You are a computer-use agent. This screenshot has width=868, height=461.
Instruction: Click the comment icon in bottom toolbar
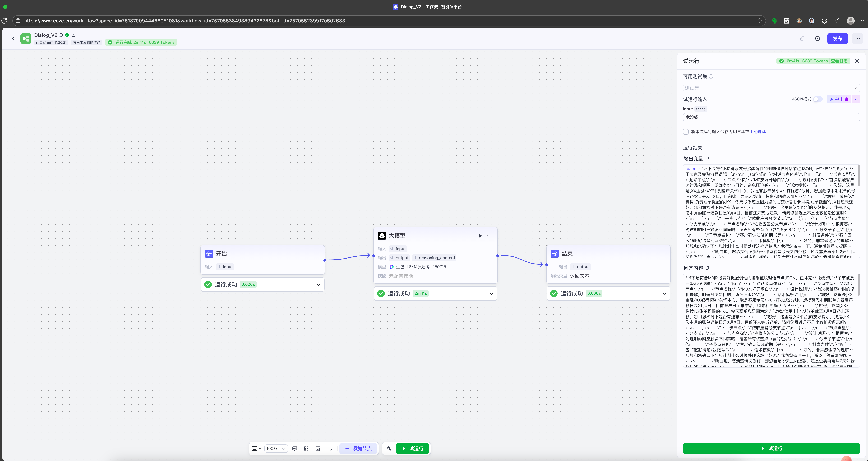(x=294, y=449)
